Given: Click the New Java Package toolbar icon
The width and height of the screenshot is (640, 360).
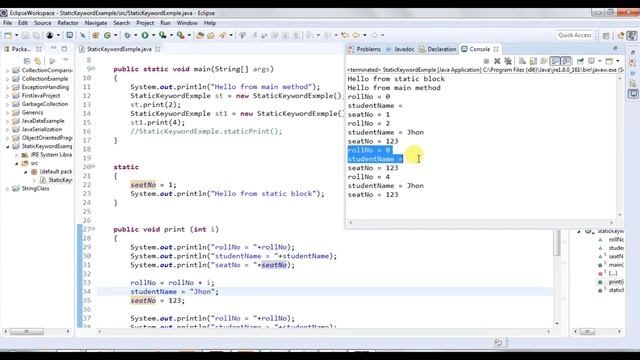Looking at the screenshot, I should pyautogui.click(x=96, y=35).
